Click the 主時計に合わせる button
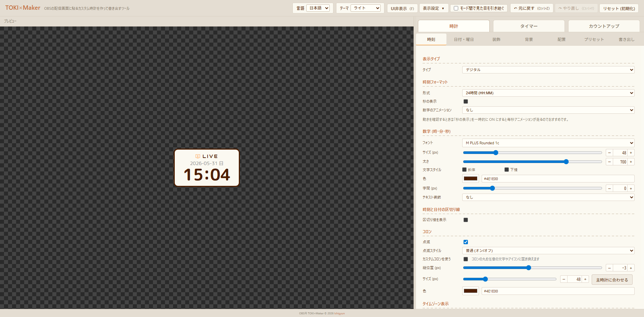This screenshot has width=644, height=317. pos(612,280)
